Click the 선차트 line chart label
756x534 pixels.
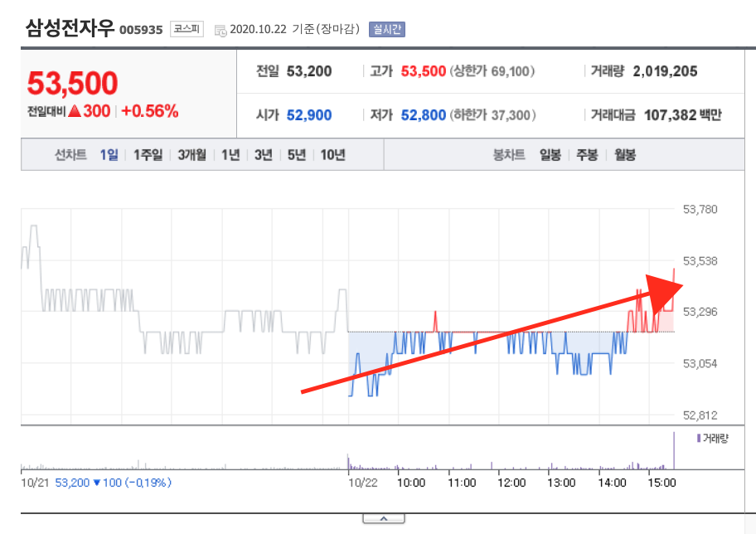point(70,155)
